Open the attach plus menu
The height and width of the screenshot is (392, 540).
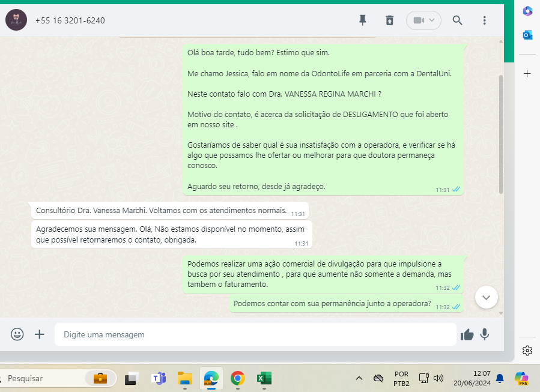(x=40, y=334)
